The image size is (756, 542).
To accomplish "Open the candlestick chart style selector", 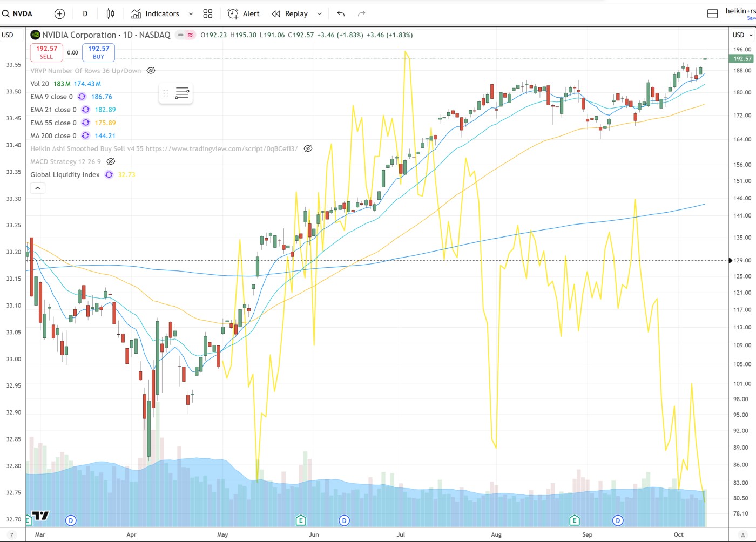I will 110,13.
